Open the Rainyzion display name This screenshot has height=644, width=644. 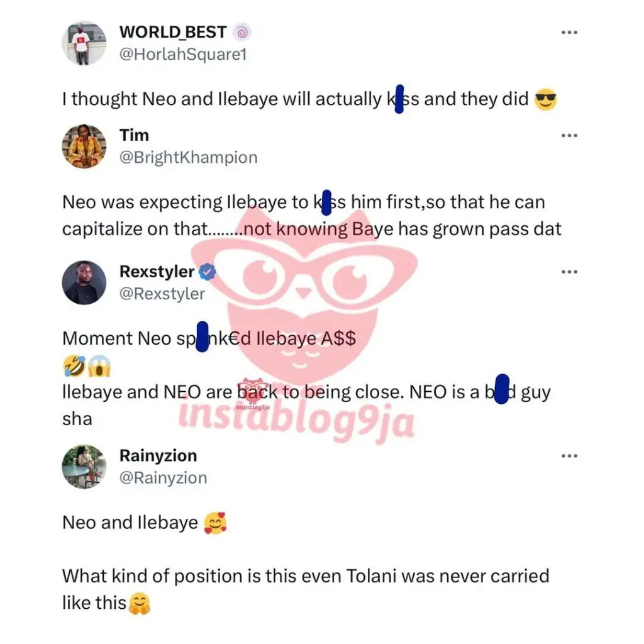tap(158, 456)
